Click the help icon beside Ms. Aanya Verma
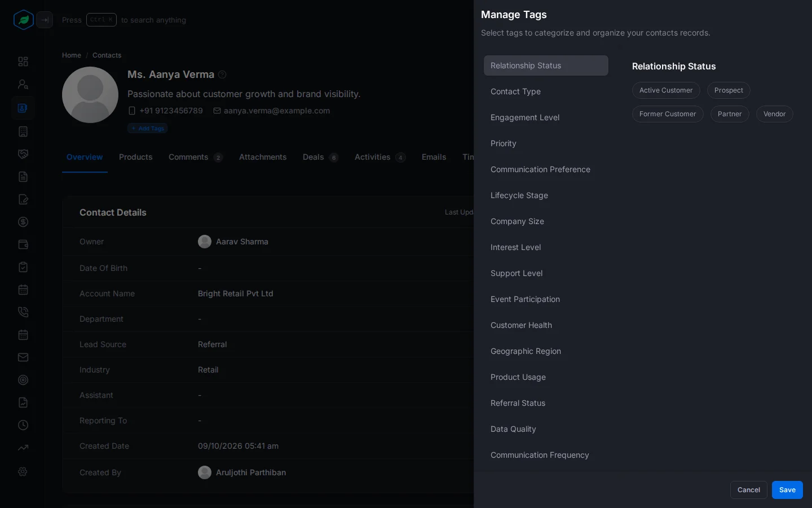This screenshot has height=508, width=812. point(222,75)
